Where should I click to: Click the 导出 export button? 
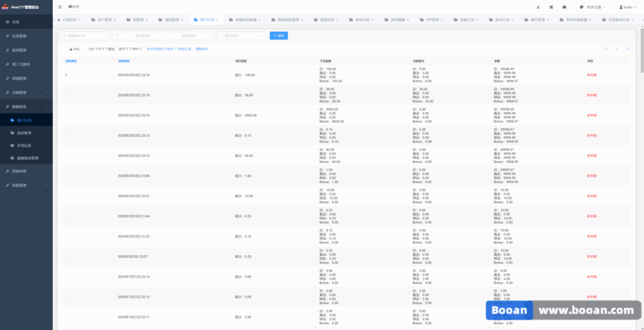pyautogui.click(x=75, y=48)
